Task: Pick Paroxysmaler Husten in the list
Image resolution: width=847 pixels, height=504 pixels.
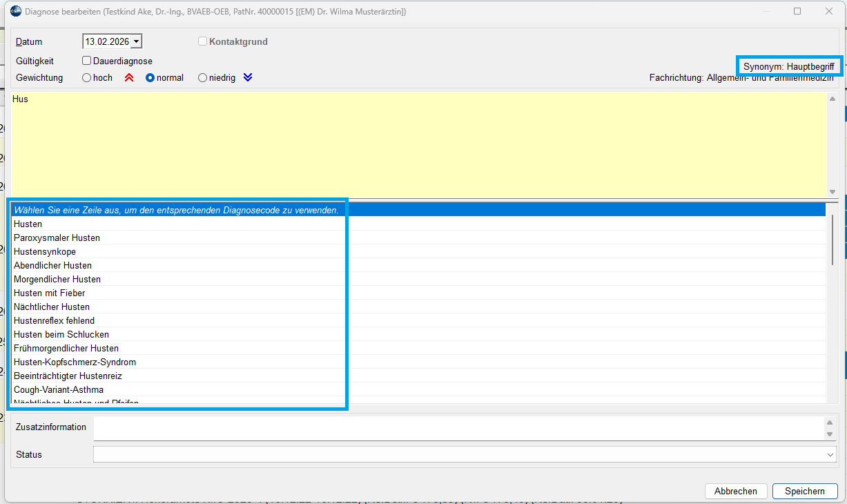Action: coord(57,238)
